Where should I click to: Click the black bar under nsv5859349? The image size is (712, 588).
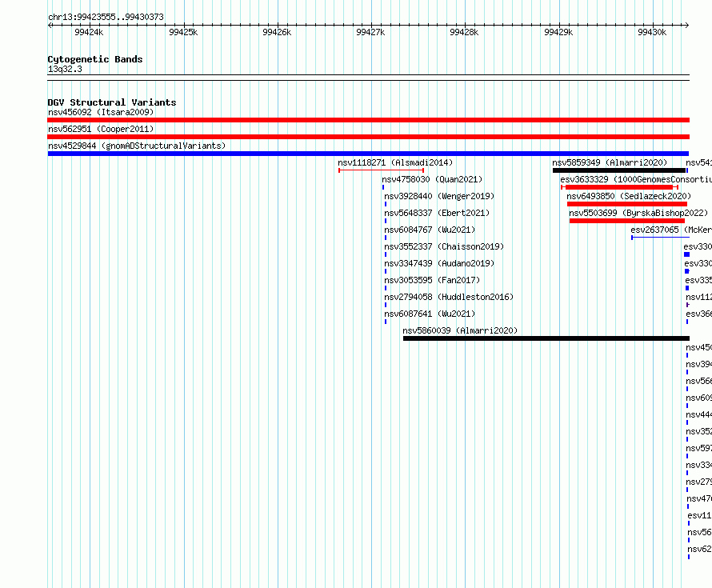tap(619, 170)
